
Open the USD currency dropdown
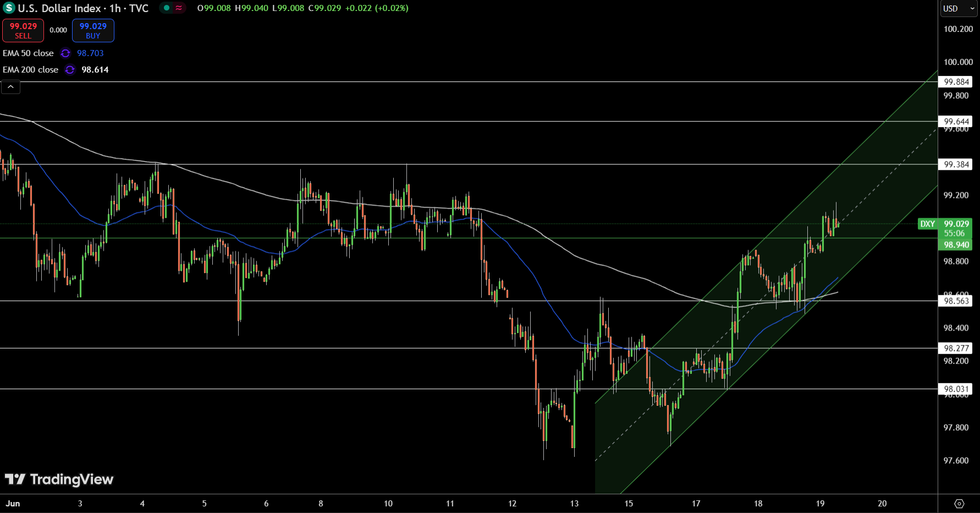pyautogui.click(x=959, y=8)
